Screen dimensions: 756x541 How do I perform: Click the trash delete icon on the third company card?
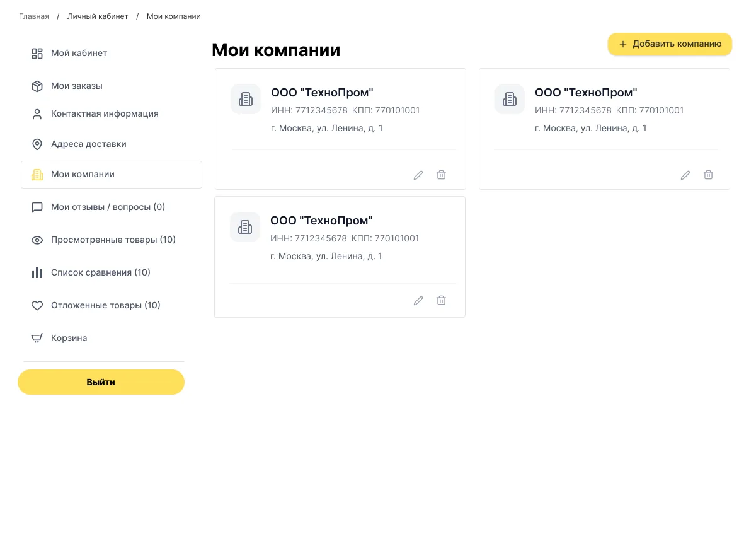pos(441,300)
